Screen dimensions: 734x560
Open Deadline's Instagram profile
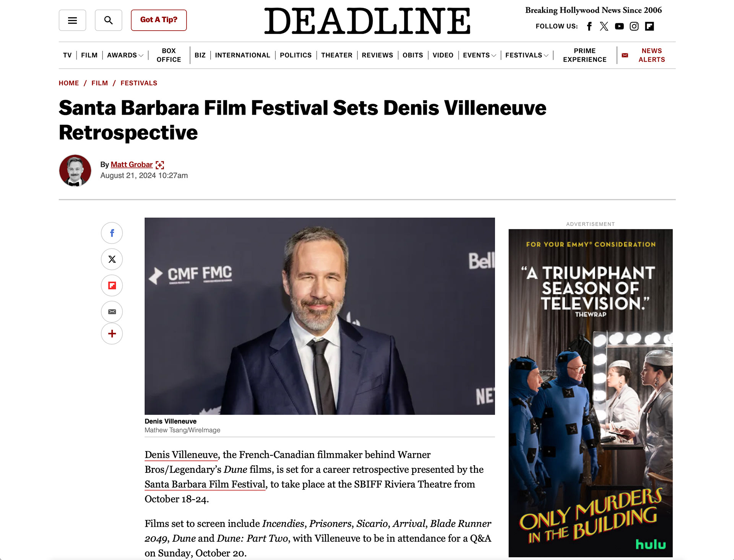[x=634, y=26]
